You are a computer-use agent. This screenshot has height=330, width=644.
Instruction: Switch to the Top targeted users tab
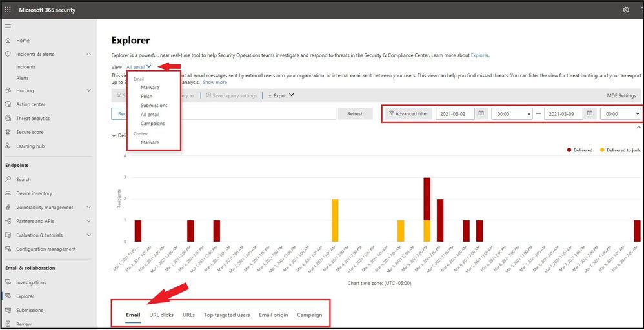tap(226, 315)
